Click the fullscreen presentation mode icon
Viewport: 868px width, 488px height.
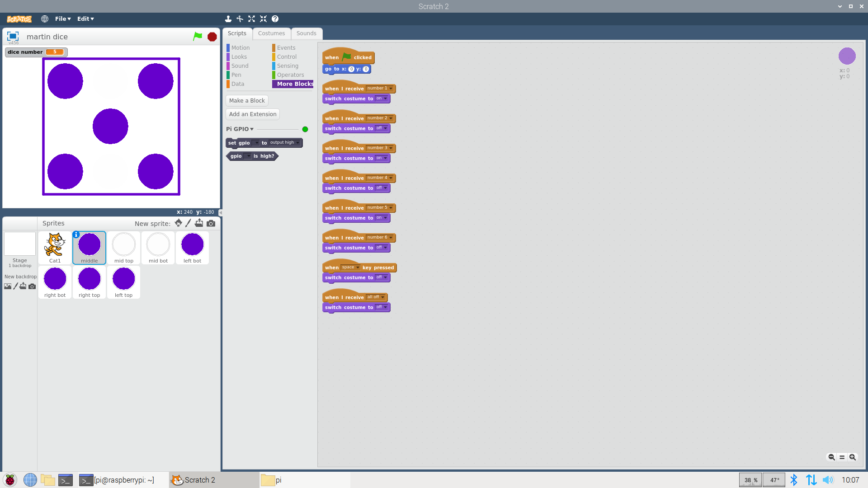click(x=13, y=36)
